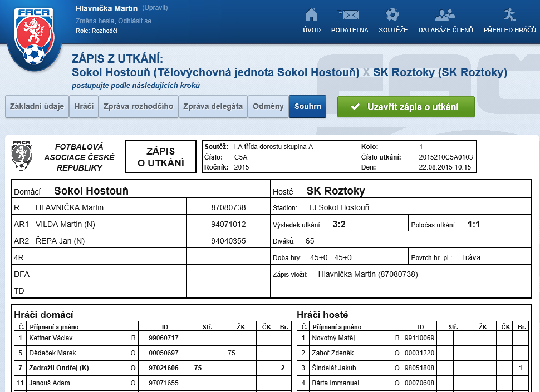This screenshot has height=392, width=540.
Task: Click the ID 94040355
Action: 228,241
